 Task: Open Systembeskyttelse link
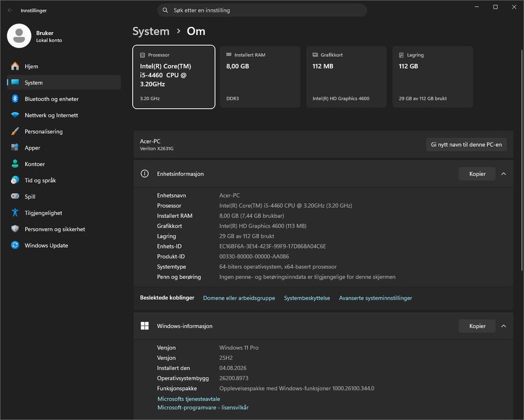click(x=307, y=298)
